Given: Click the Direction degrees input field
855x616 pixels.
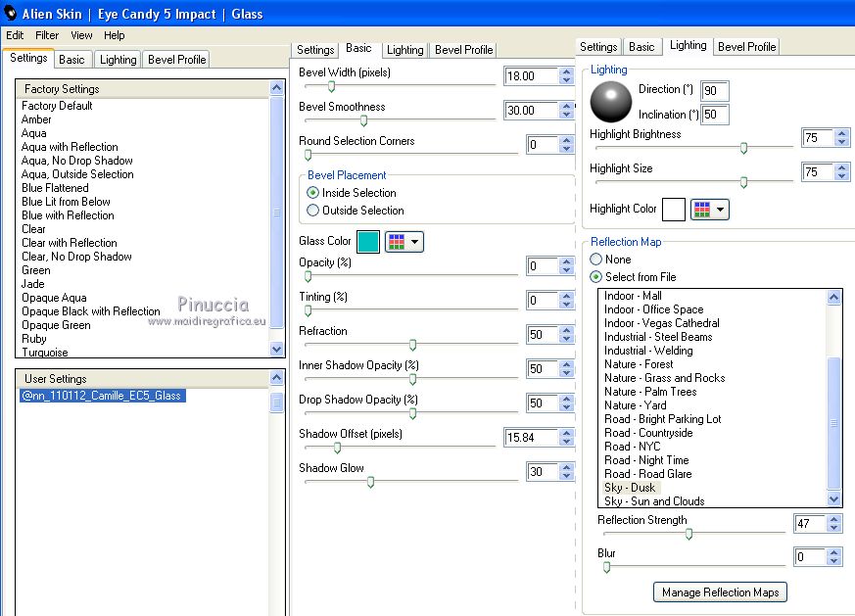Looking at the screenshot, I should tap(714, 90).
